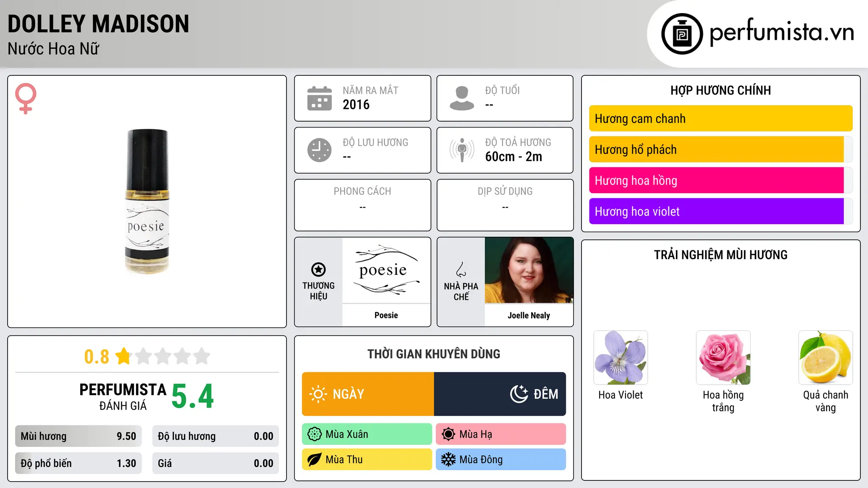Select the Hoa hồng trắng rose image
The height and width of the screenshot is (488, 868).
click(x=723, y=358)
